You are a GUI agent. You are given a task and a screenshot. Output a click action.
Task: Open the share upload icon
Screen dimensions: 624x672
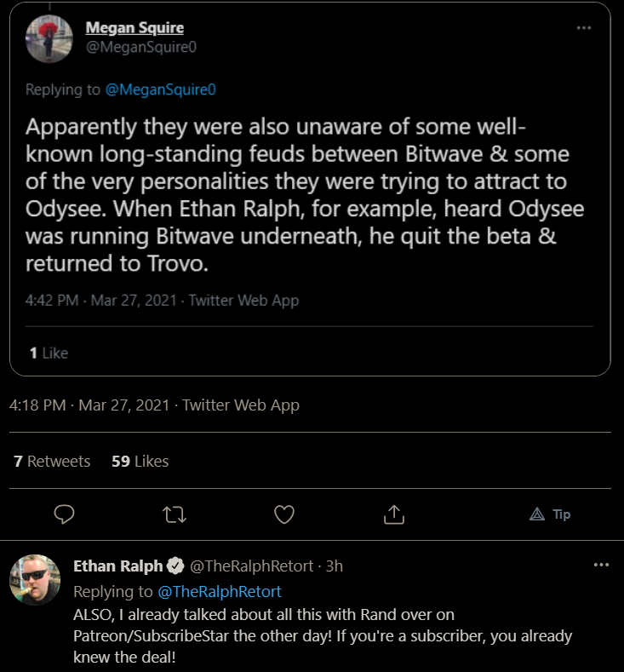tap(394, 514)
